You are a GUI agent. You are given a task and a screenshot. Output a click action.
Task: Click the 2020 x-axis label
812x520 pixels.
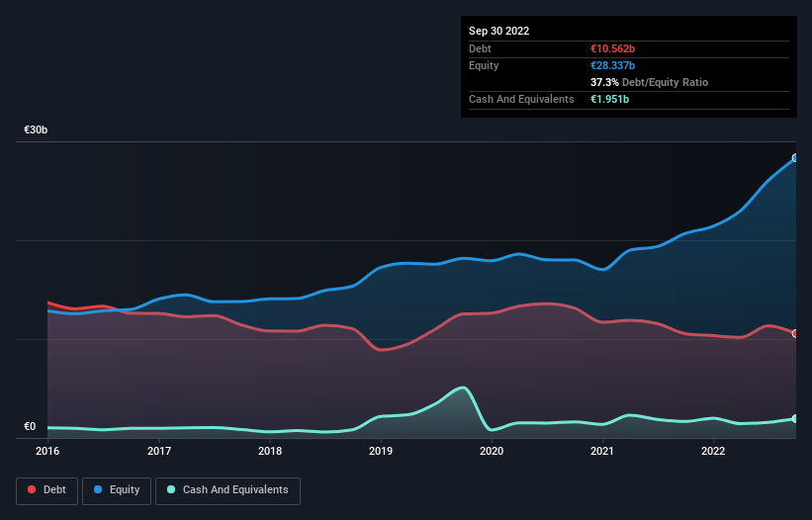click(492, 451)
